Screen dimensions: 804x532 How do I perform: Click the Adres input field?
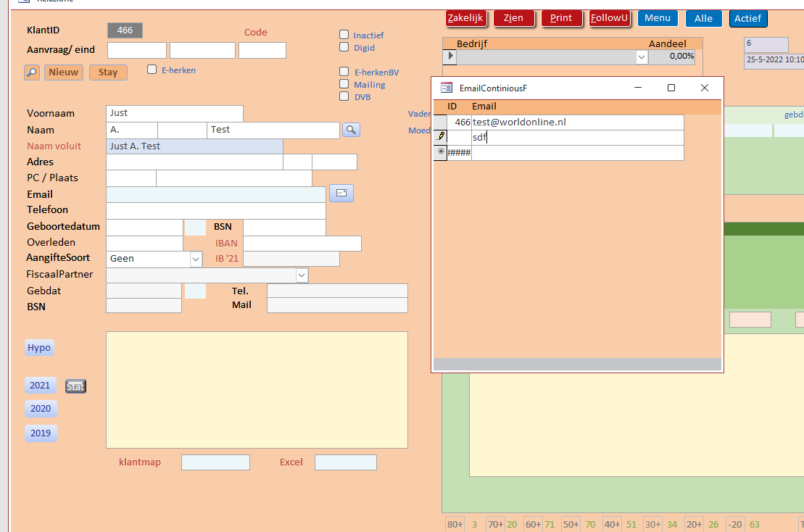pyautogui.click(x=194, y=162)
